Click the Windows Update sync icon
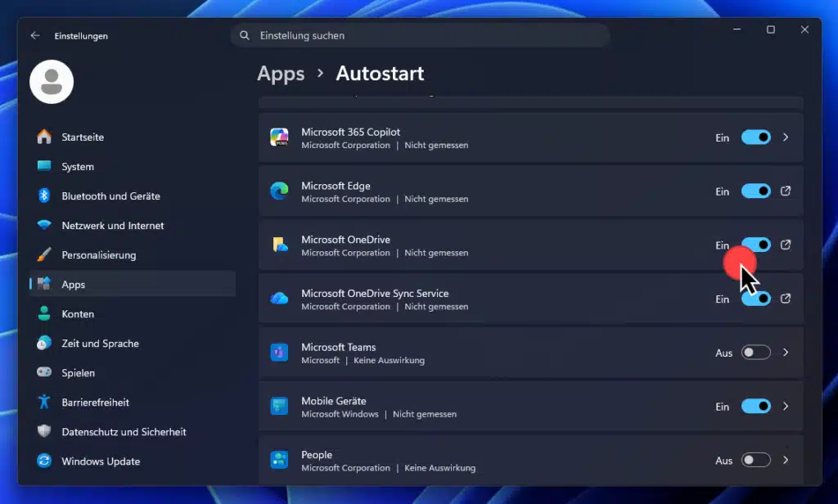Image resolution: width=838 pixels, height=504 pixels. pyautogui.click(x=44, y=460)
